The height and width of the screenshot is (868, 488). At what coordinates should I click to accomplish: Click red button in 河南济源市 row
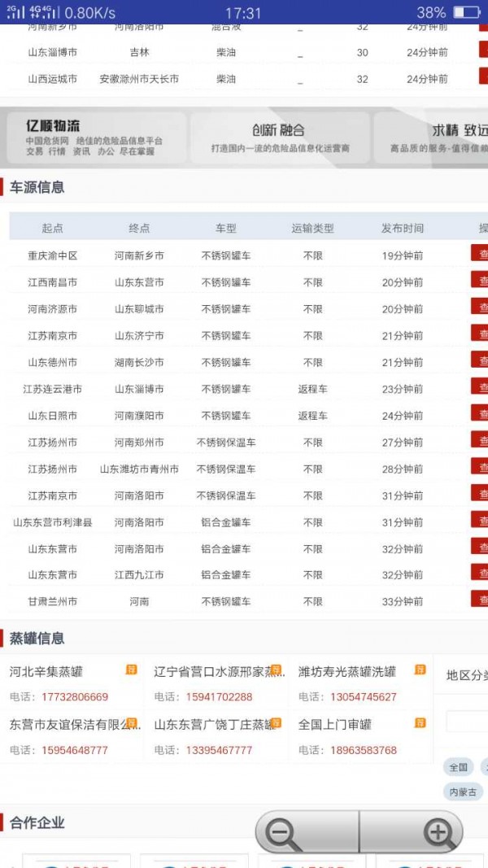(480, 306)
